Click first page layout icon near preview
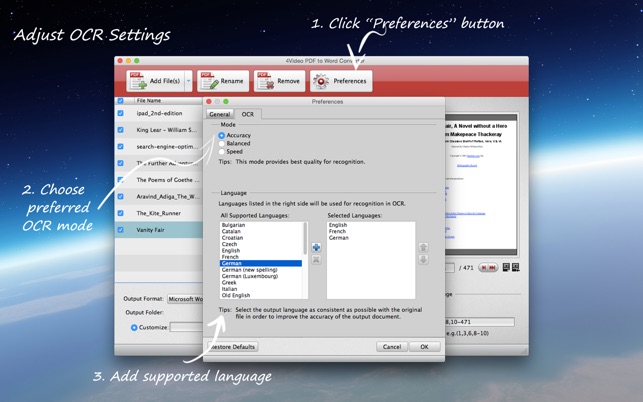This screenshot has height=402, width=643. pos(506,267)
